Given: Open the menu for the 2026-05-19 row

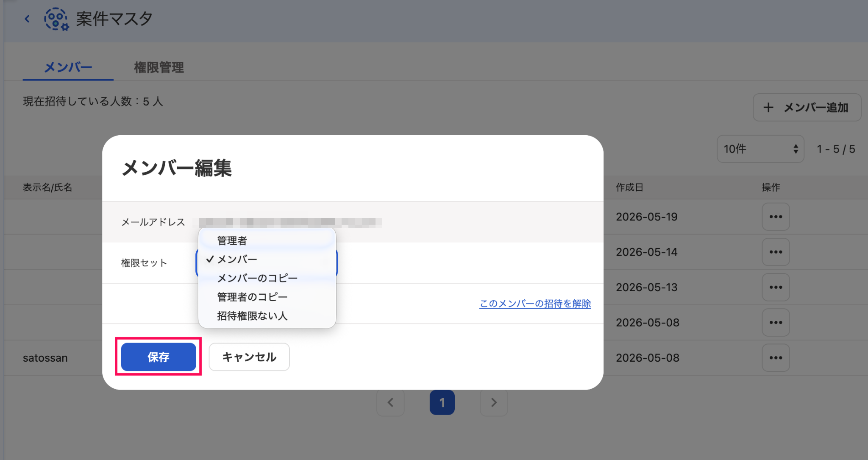Looking at the screenshot, I should pyautogui.click(x=776, y=217).
